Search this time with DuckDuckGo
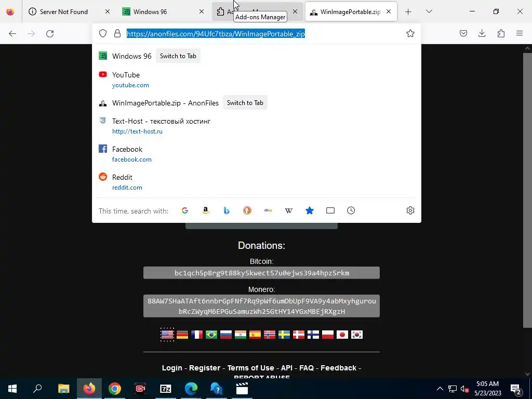The height and width of the screenshot is (399, 532). (x=247, y=210)
